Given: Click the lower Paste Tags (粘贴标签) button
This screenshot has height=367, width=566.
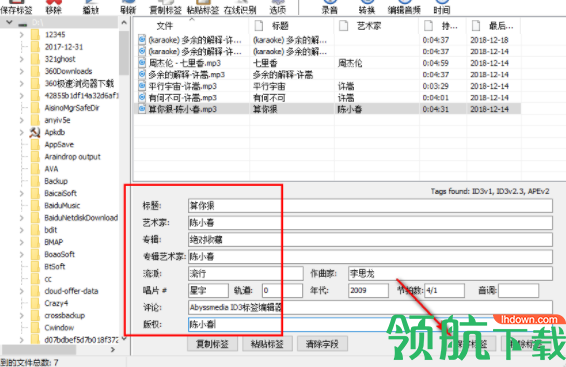Looking at the screenshot, I should (267, 344).
